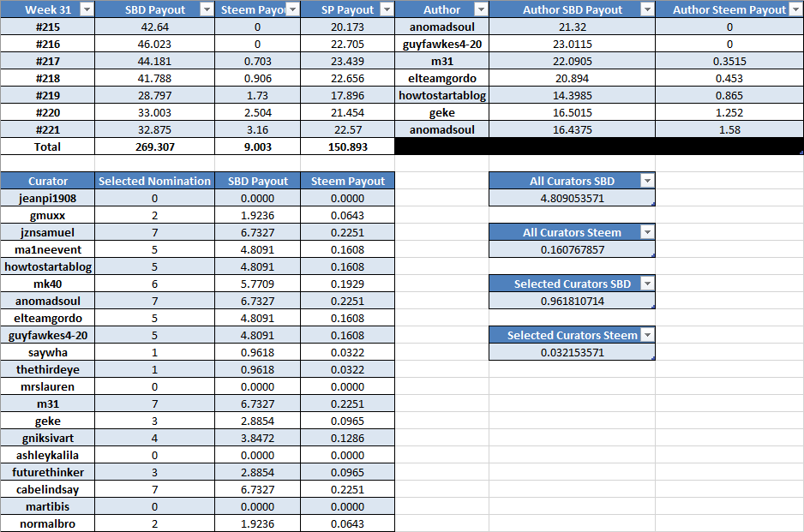
Task: Select curator cell mrslauren
Action: 48,387
